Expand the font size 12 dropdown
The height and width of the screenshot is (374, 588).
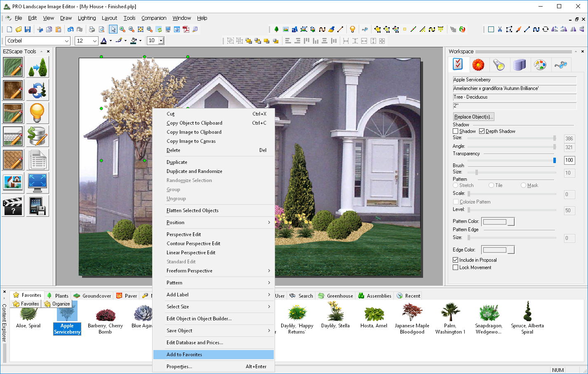pos(95,41)
